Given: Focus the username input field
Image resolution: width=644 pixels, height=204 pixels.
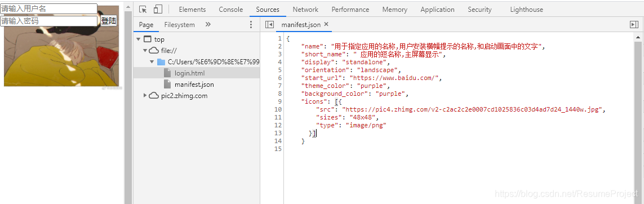Looking at the screenshot, I should pos(48,8).
